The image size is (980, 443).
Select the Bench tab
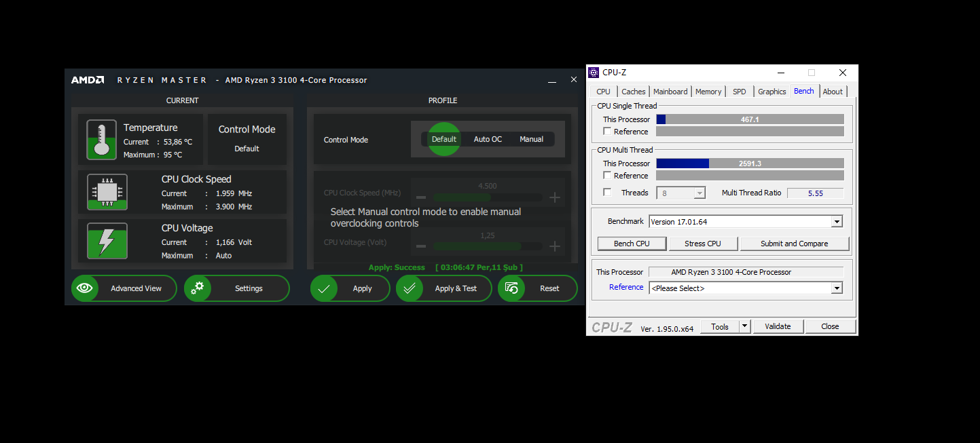pos(804,91)
